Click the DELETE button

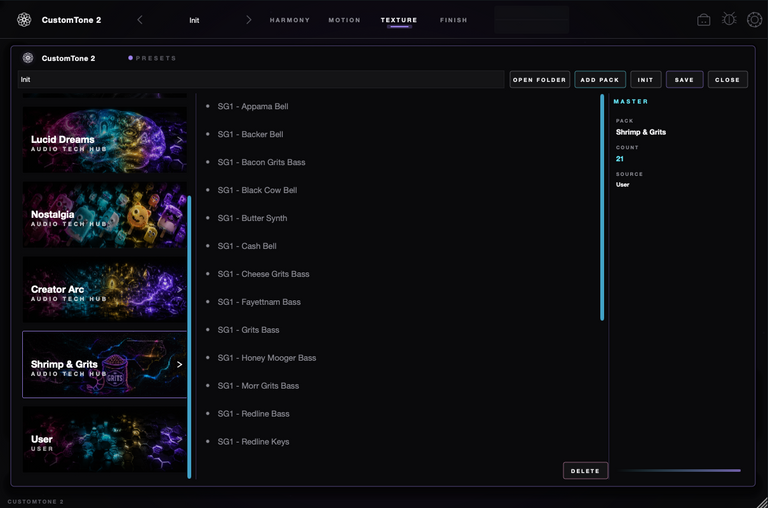pos(585,471)
